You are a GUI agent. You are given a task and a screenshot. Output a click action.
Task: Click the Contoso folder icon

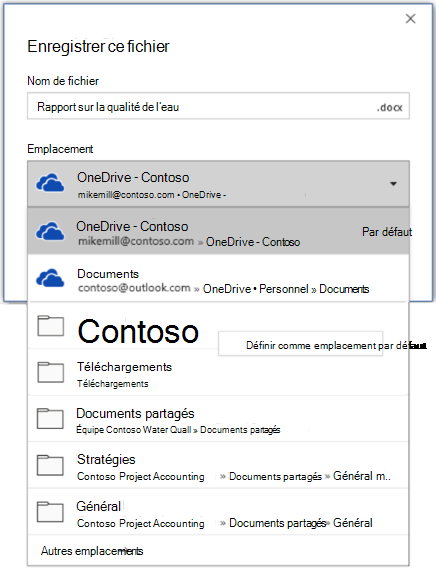[51, 326]
